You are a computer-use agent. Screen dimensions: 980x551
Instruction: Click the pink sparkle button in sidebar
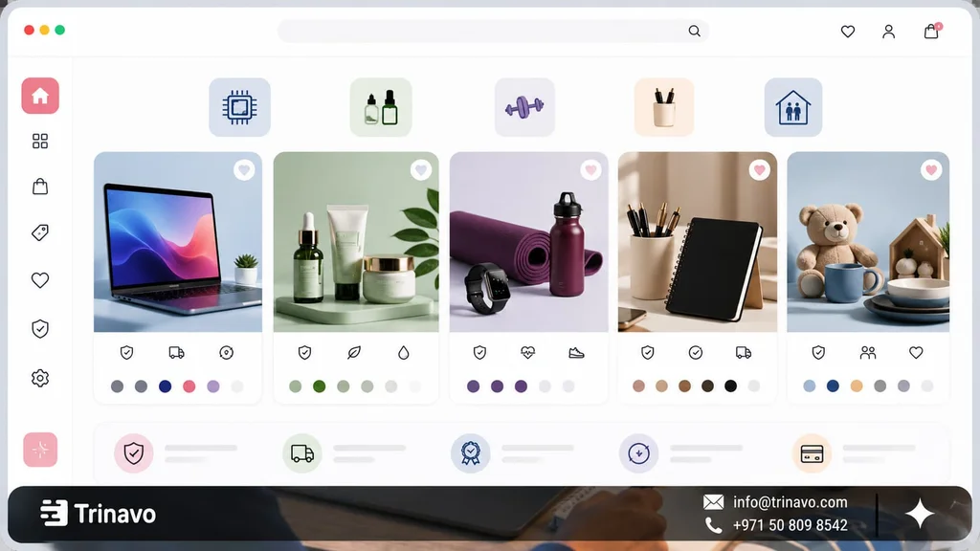pos(40,450)
